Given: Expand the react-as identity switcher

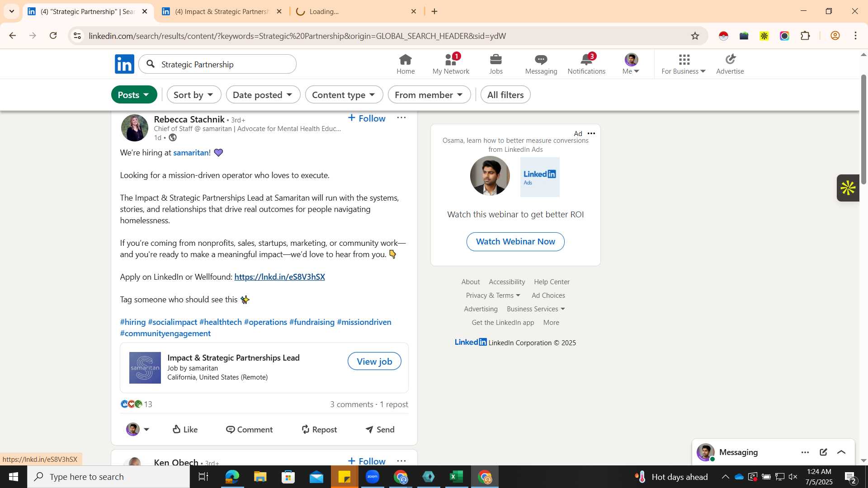Looking at the screenshot, I should coord(138,430).
